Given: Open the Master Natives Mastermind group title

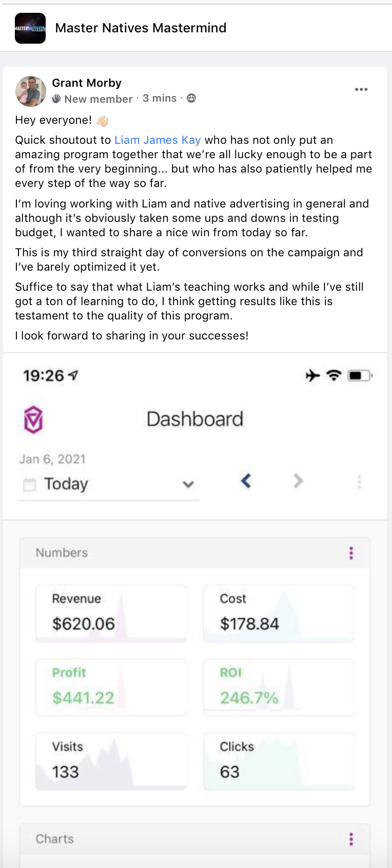Looking at the screenshot, I should [x=141, y=28].
